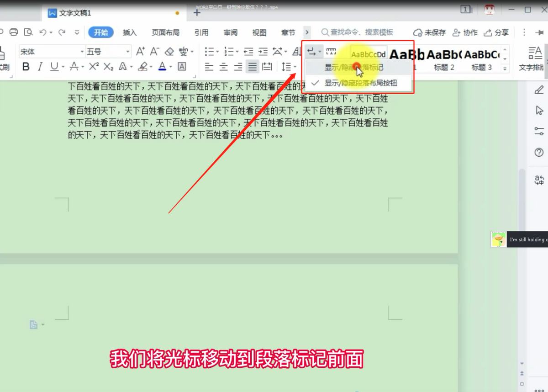Image resolution: width=548 pixels, height=392 pixels.
Task: Toggle 显示/隐藏段落布局按钮 menu entry
Action: [358, 83]
